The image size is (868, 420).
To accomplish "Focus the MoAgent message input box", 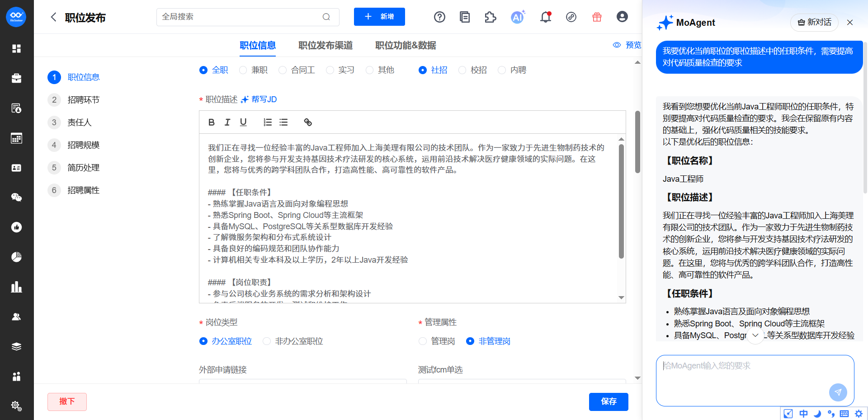I will (x=741, y=375).
